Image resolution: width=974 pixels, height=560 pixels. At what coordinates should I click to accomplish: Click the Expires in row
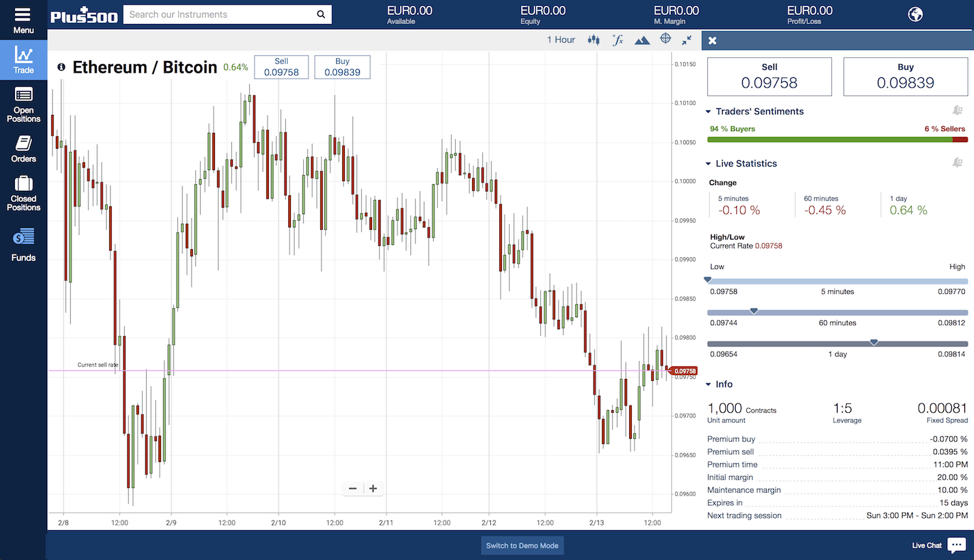(x=838, y=503)
